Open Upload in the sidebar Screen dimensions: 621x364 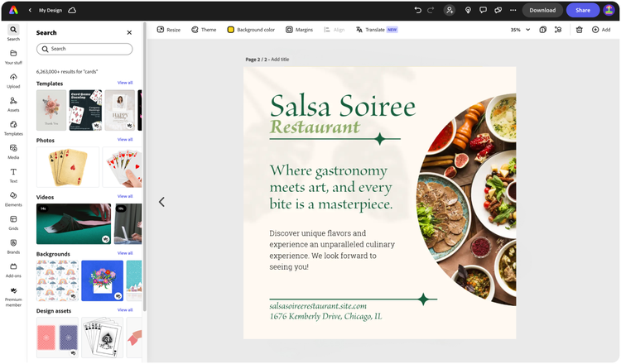(13, 81)
